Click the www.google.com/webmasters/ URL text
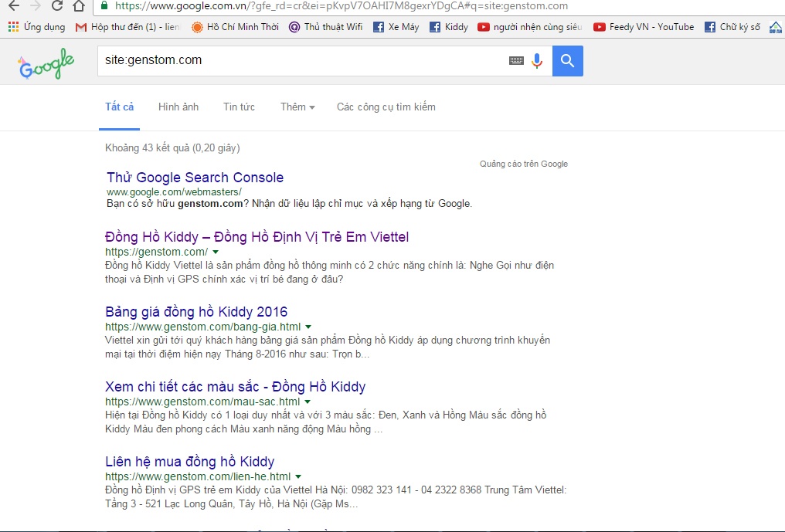The height and width of the screenshot is (532, 785). (x=174, y=191)
